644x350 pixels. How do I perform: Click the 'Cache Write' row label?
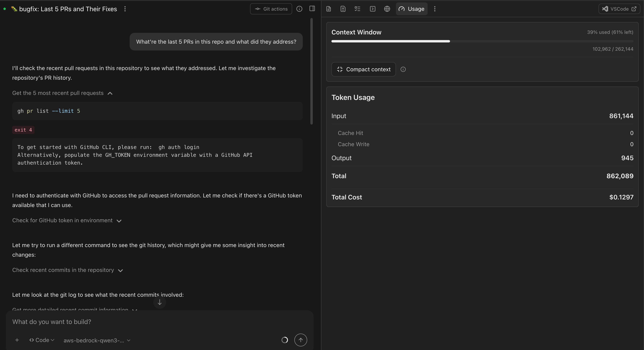tap(353, 144)
